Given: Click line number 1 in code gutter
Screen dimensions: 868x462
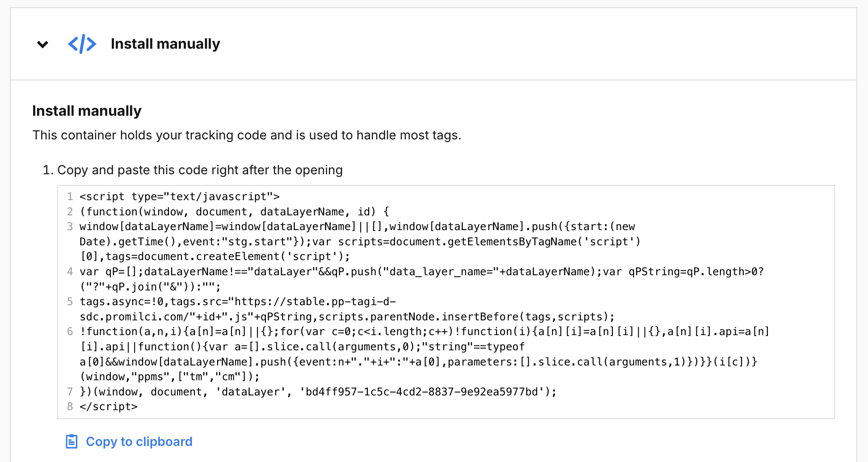Looking at the screenshot, I should tap(70, 197).
